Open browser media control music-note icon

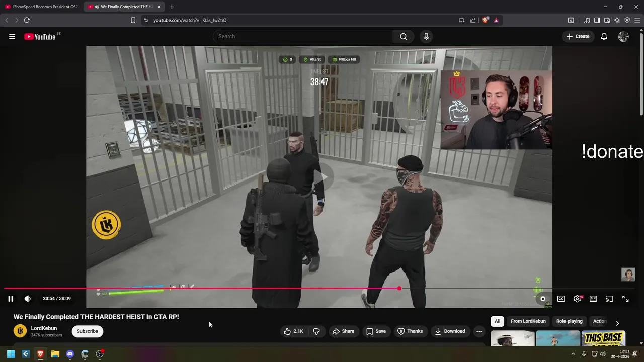pyautogui.click(x=587, y=20)
